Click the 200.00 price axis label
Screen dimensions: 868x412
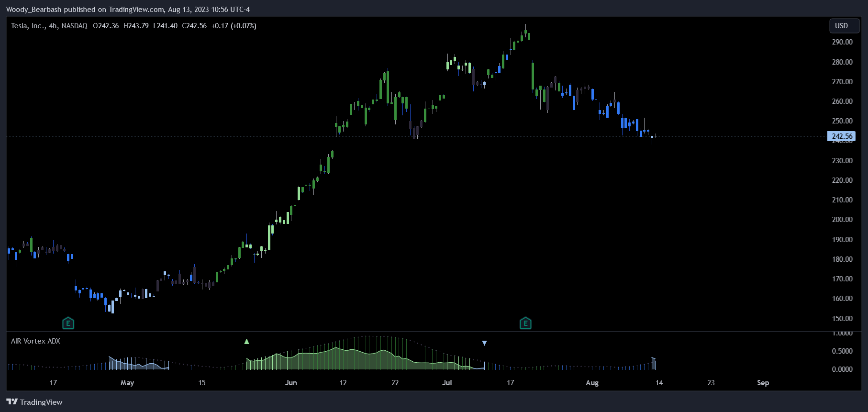pos(842,220)
